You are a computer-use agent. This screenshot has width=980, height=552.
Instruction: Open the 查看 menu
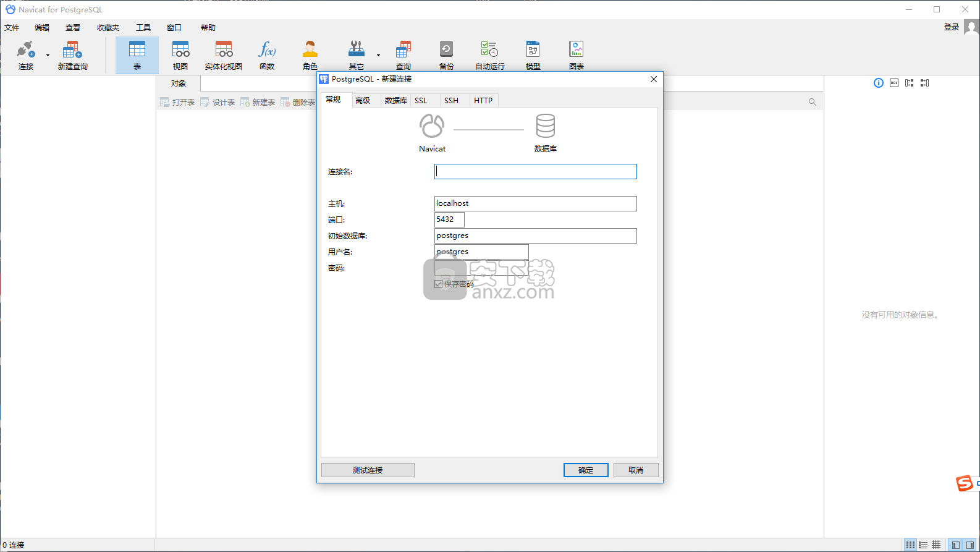73,28
